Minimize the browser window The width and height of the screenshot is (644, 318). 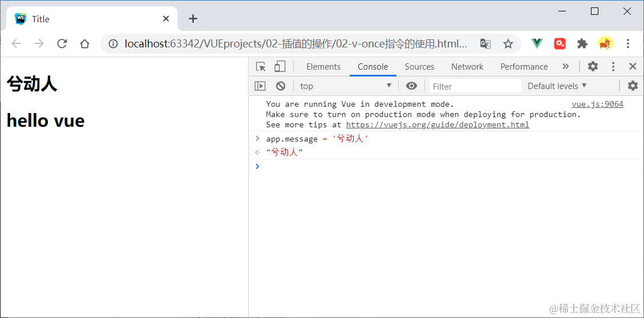[562, 11]
